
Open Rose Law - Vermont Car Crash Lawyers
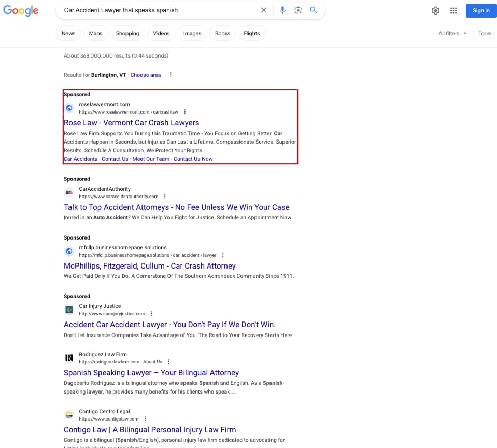(131, 123)
